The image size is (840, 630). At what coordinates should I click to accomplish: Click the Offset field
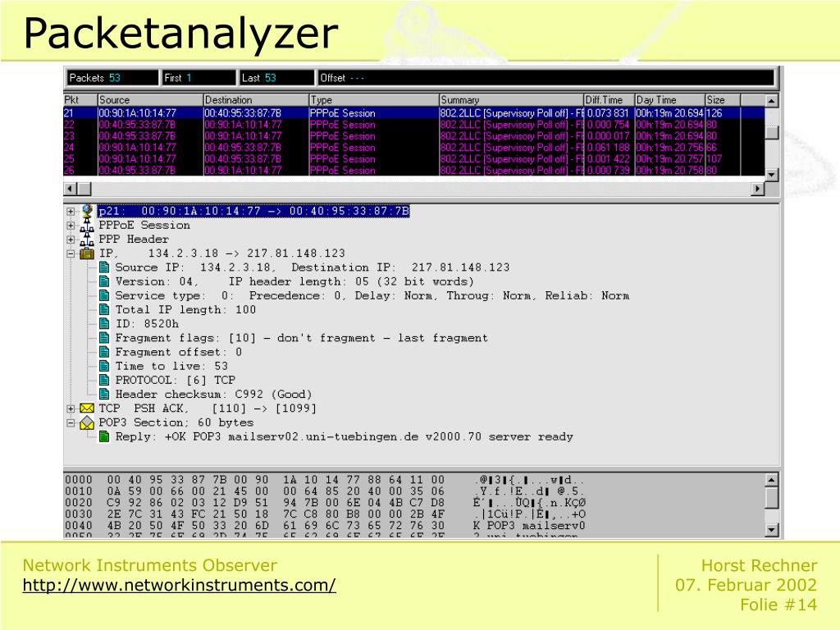click(546, 78)
